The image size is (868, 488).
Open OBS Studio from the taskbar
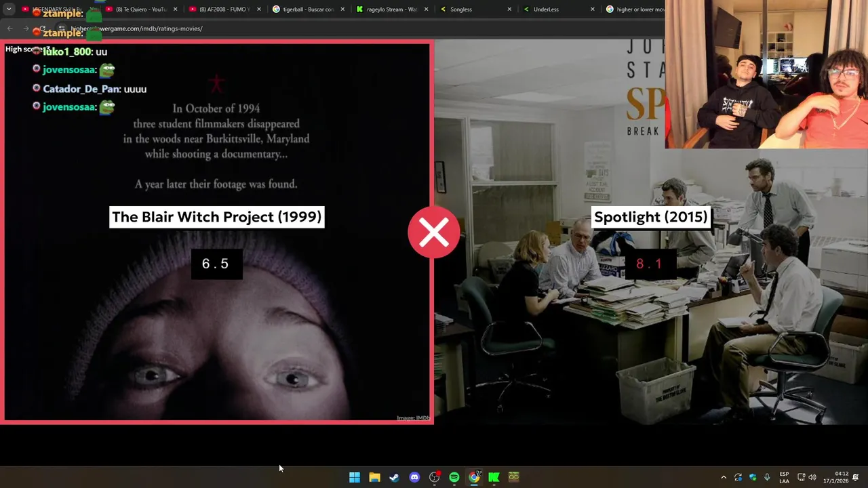[435, 477]
